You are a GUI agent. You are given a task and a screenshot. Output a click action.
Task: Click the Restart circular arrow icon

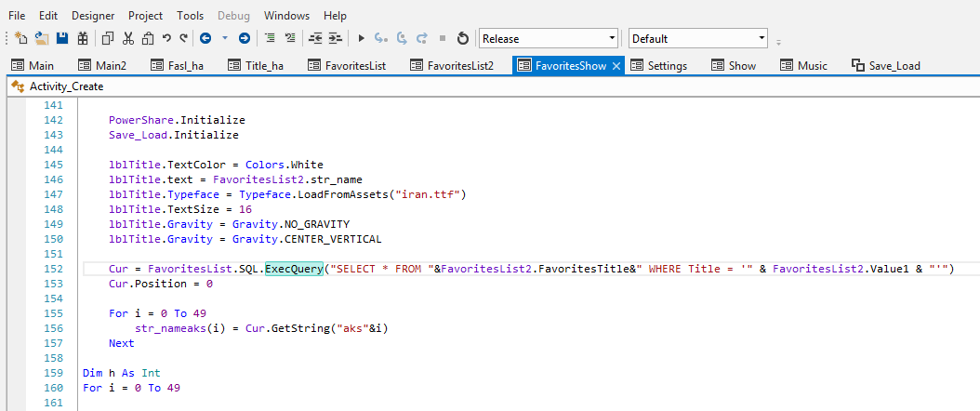[462, 39]
